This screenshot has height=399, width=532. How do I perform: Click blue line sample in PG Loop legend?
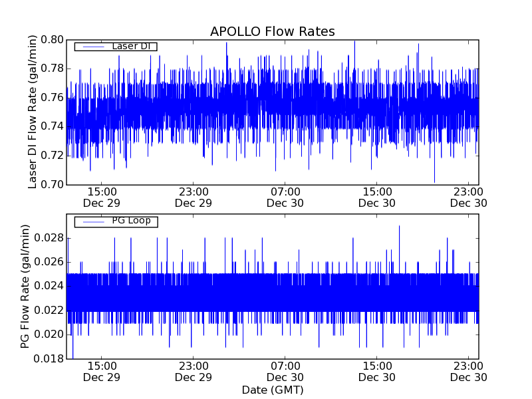91,221
